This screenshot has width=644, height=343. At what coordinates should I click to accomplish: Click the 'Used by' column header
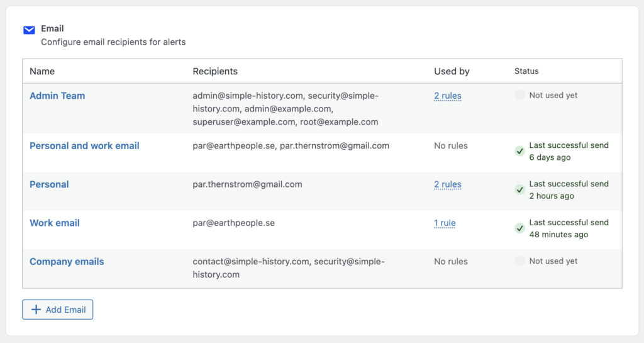pyautogui.click(x=452, y=71)
